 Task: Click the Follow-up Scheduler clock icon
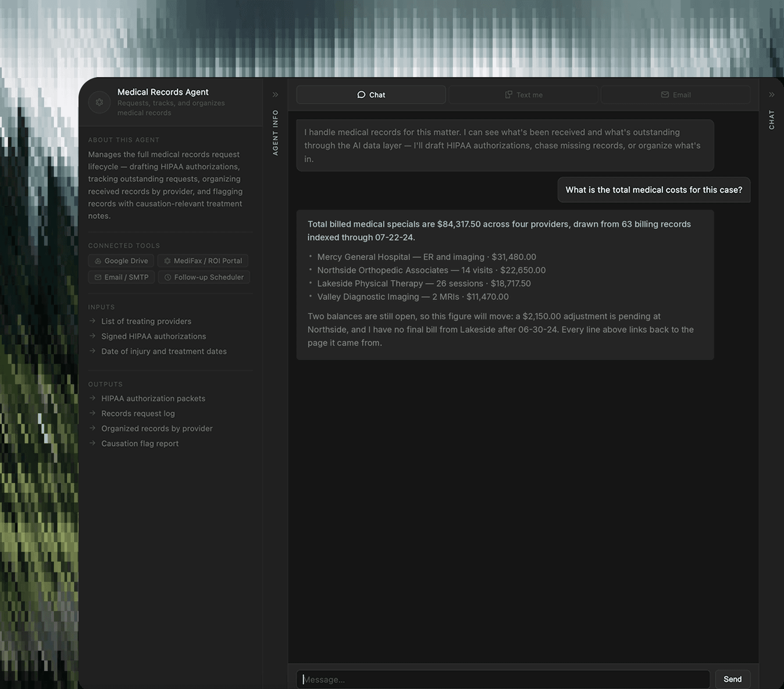click(167, 277)
